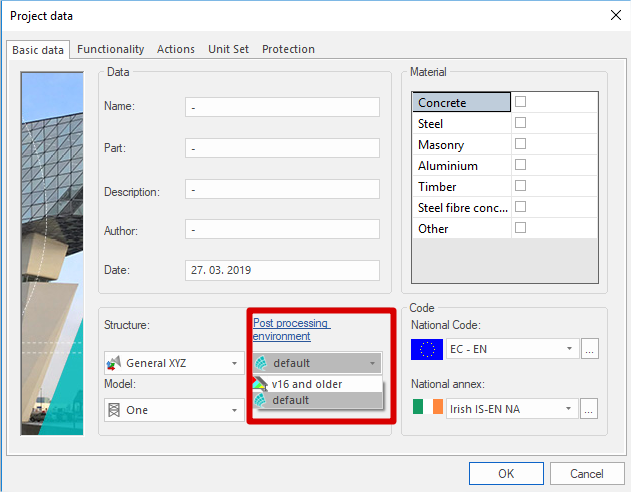Expand the Structure dropdown
Screen dimensions: 631x492
(x=234, y=363)
